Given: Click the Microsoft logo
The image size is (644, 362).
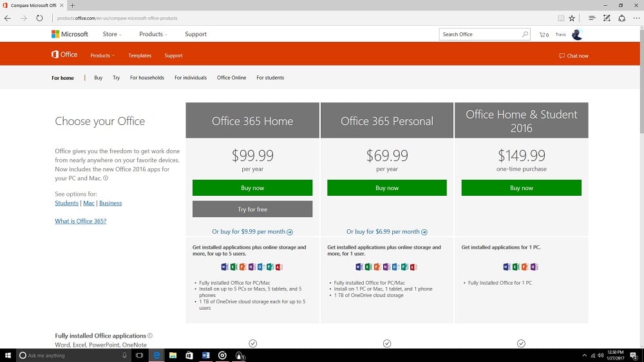Looking at the screenshot, I should [70, 34].
